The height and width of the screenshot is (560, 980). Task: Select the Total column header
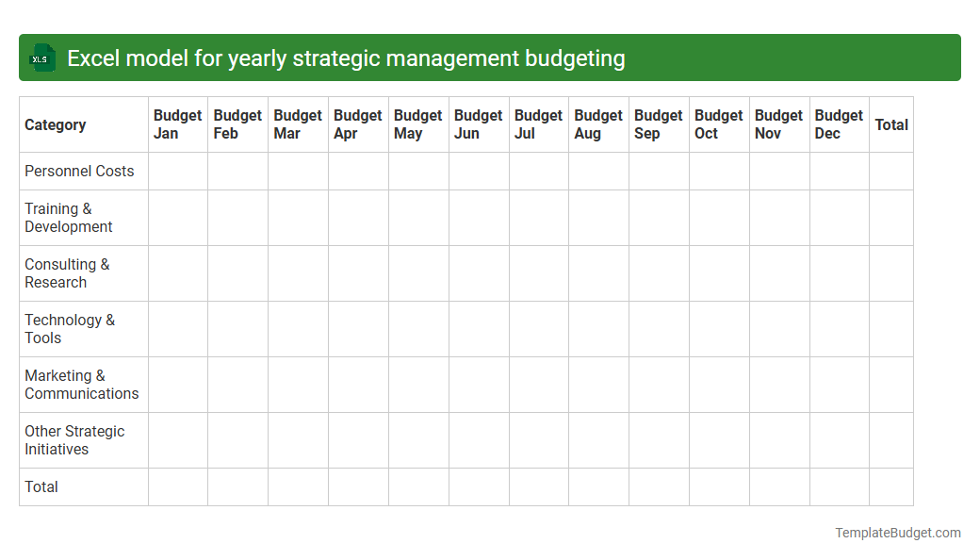point(890,124)
